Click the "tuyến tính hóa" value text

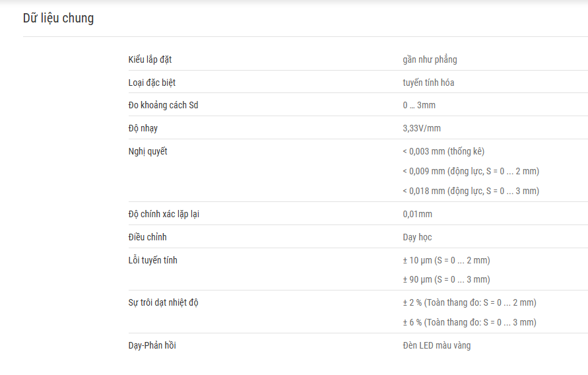(428, 83)
